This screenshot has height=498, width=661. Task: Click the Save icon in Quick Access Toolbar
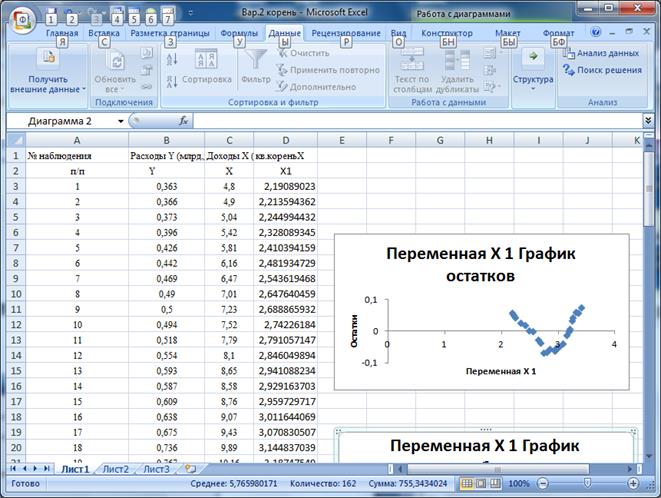point(51,13)
